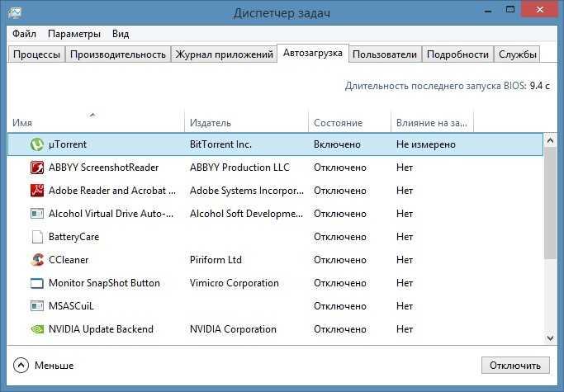Click the Нет impact cell for MSASCuiL
The height and width of the screenshot is (392, 564).
coord(405,306)
